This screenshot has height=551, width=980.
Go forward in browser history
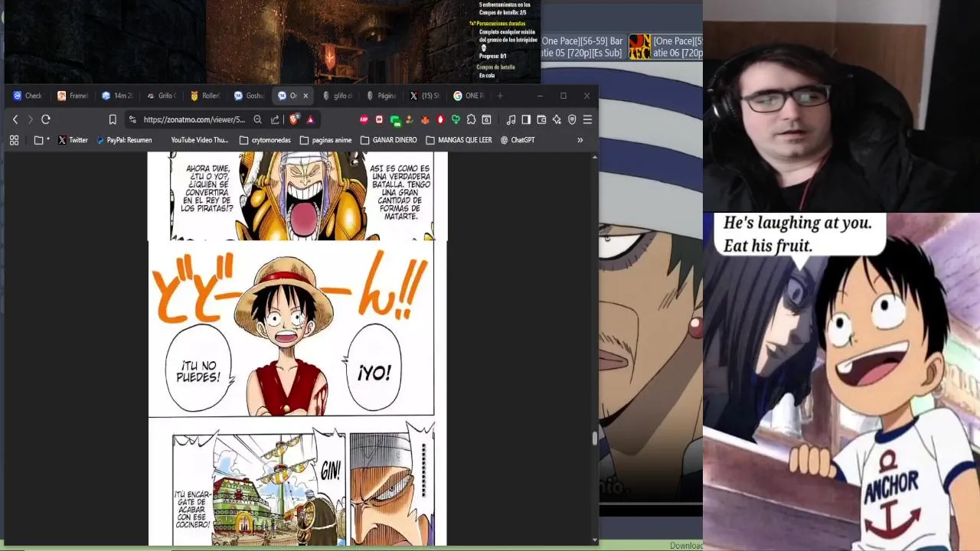click(x=31, y=119)
